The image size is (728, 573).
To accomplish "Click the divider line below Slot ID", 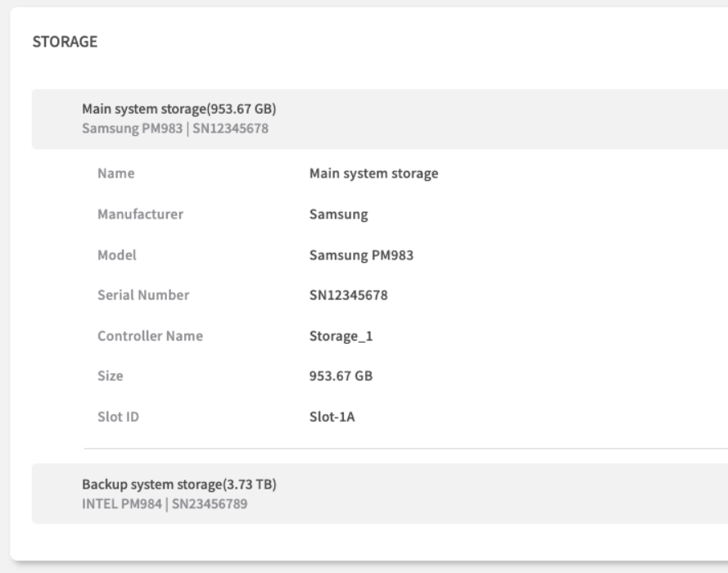I will [x=405, y=449].
